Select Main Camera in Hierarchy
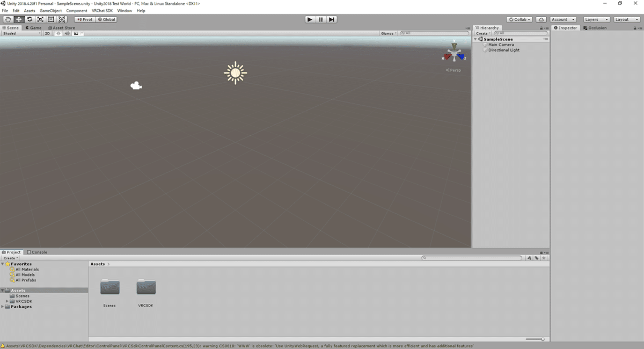 501,45
